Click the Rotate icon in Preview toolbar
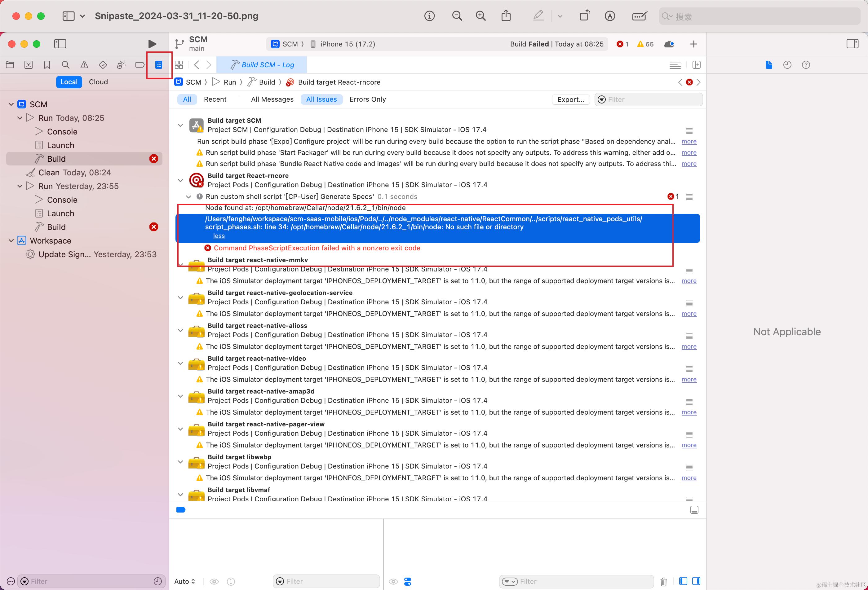Viewport: 868px width, 590px height. tap(585, 16)
